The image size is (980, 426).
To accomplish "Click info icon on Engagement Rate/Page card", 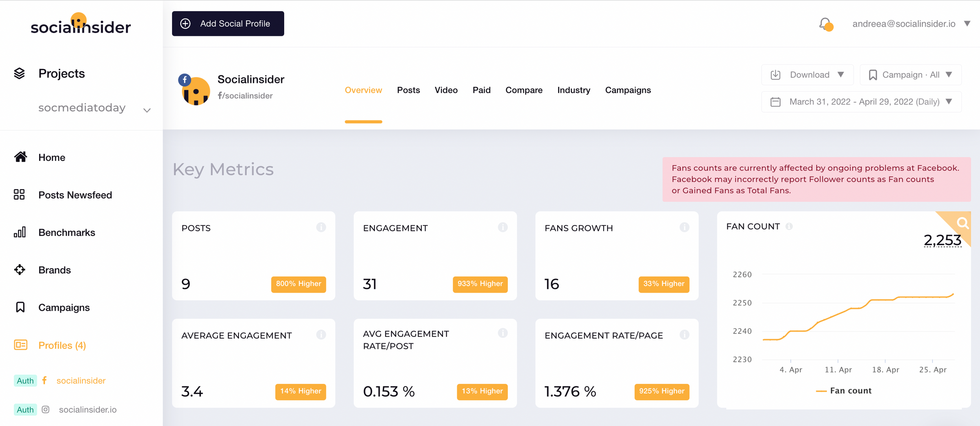I will pyautogui.click(x=685, y=334).
